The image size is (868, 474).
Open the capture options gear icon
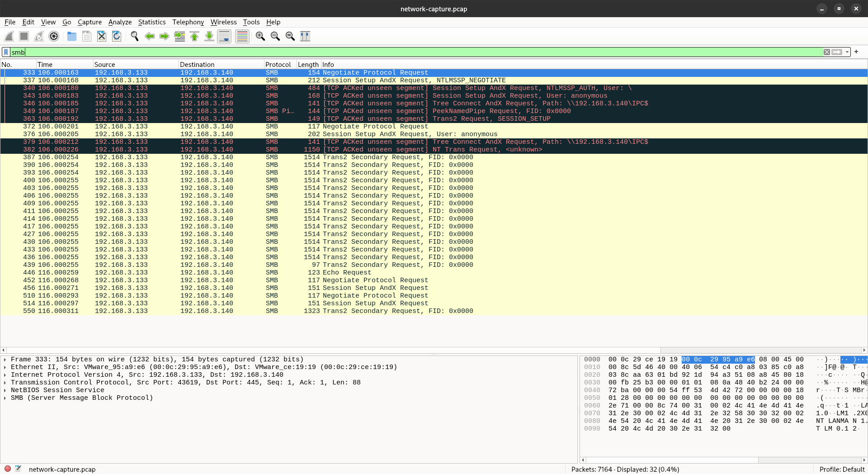click(x=54, y=36)
